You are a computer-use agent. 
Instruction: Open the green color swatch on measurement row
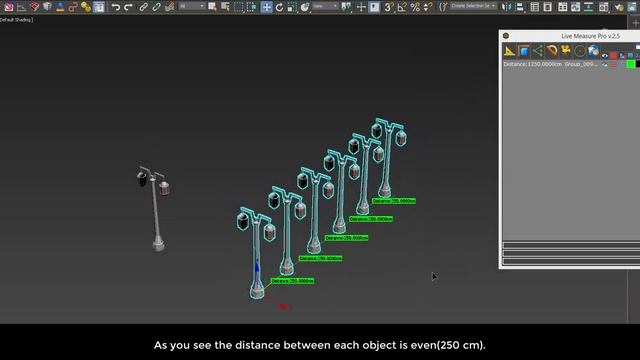click(x=631, y=64)
